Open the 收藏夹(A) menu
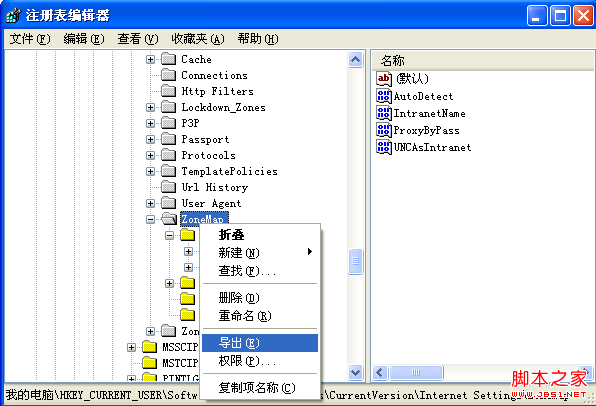This screenshot has height=406, width=596. [198, 39]
